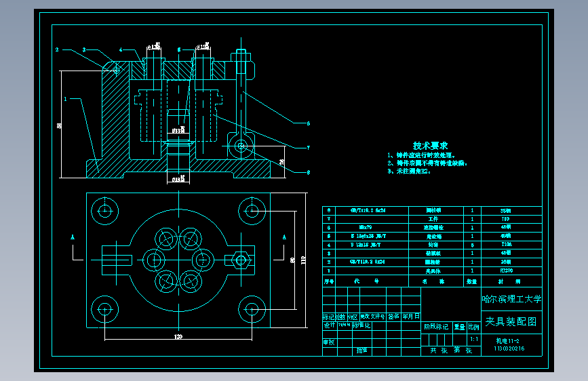Select the 审核 row label
Viewport: 588px width, 381px height.
(329, 342)
